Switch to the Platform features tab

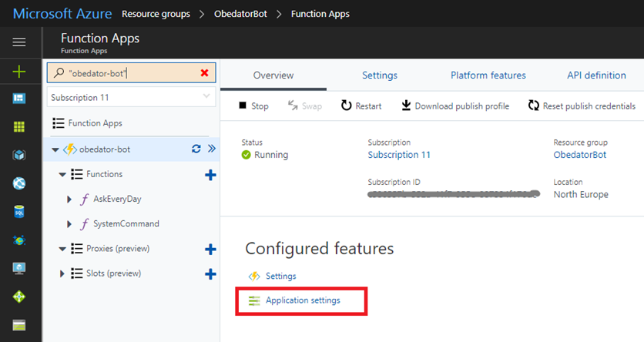[488, 75]
